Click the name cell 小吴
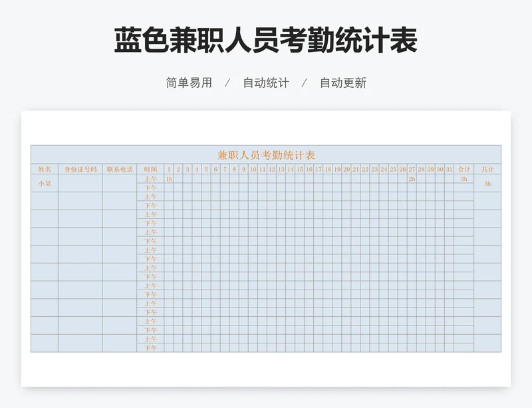The image size is (532, 408). tap(45, 184)
